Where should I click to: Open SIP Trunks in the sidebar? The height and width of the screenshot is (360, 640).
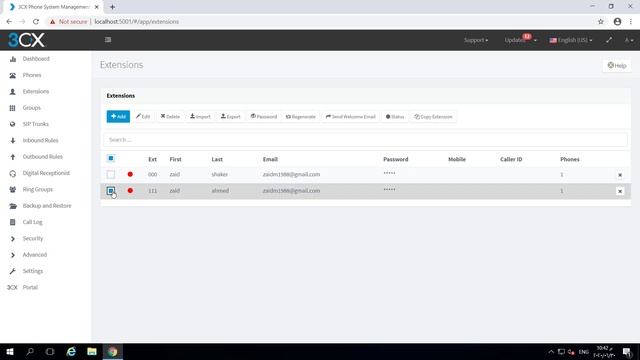coord(36,124)
